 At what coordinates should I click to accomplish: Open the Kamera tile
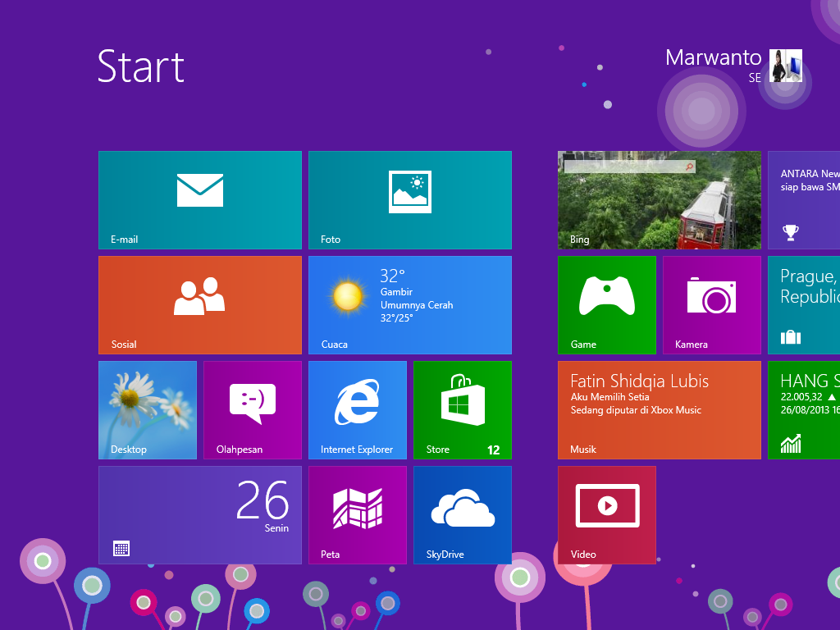711,305
